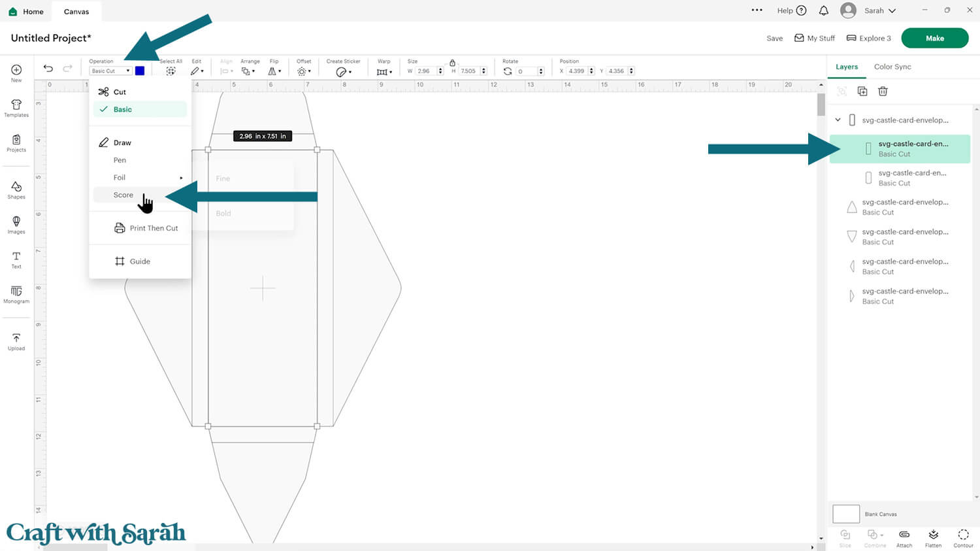The width and height of the screenshot is (980, 551).
Task: Click the Redo arrow
Action: click(x=67, y=69)
